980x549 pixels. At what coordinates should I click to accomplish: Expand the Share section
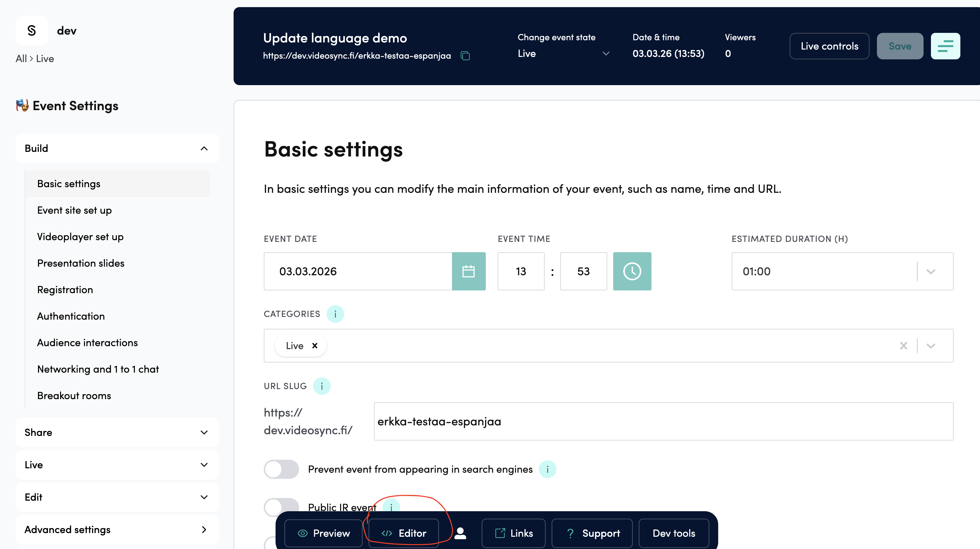click(117, 432)
